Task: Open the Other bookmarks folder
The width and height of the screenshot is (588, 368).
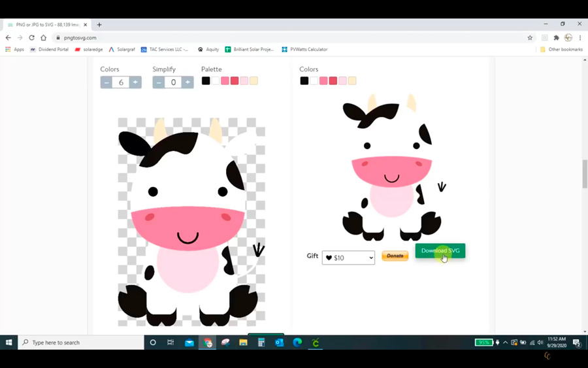Action: [x=561, y=49]
